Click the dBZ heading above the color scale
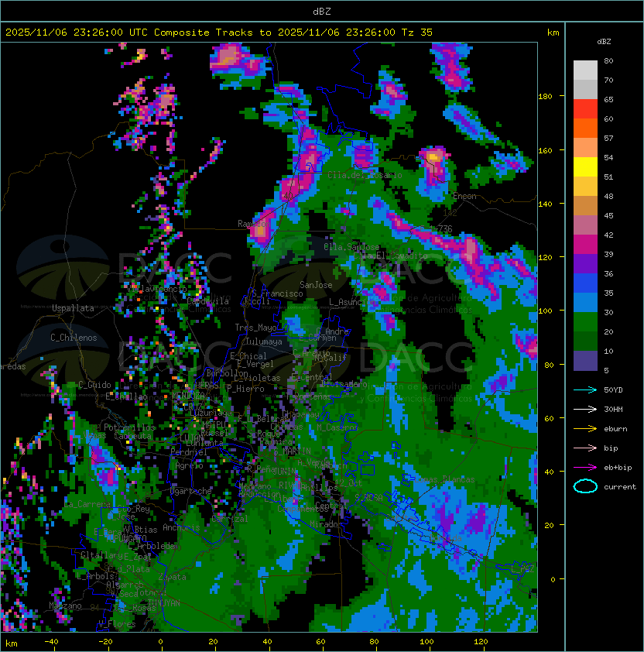644x652 pixels. [604, 42]
